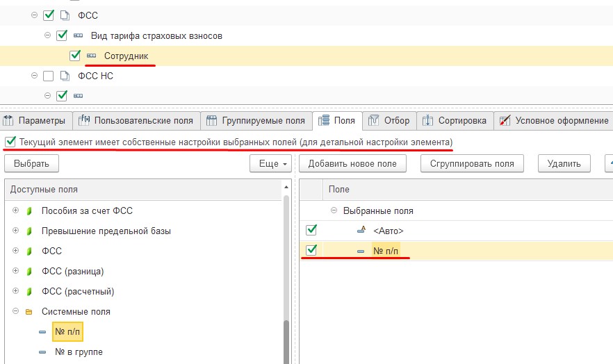
Task: Click the green icon beside ФСС in available fields
Action: point(29,251)
